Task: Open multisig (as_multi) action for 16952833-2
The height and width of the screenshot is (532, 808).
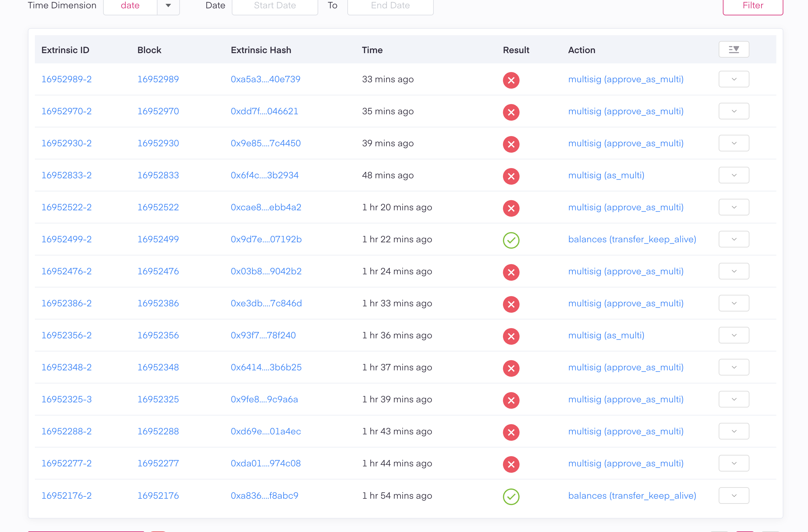Action: point(606,175)
